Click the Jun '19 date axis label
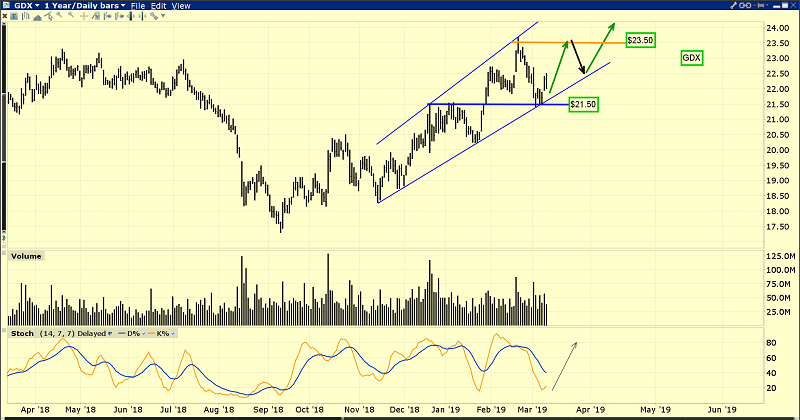The width and height of the screenshot is (800, 420). pyautogui.click(x=722, y=409)
